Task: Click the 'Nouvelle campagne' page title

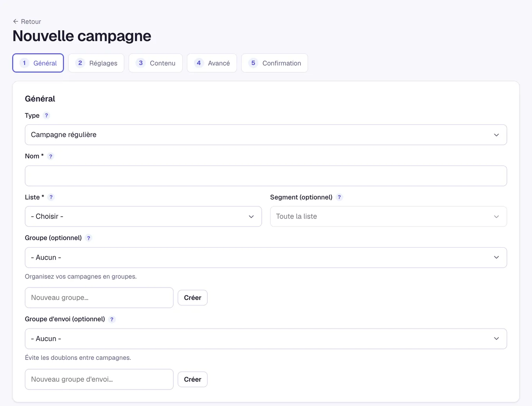Action: 82,36
